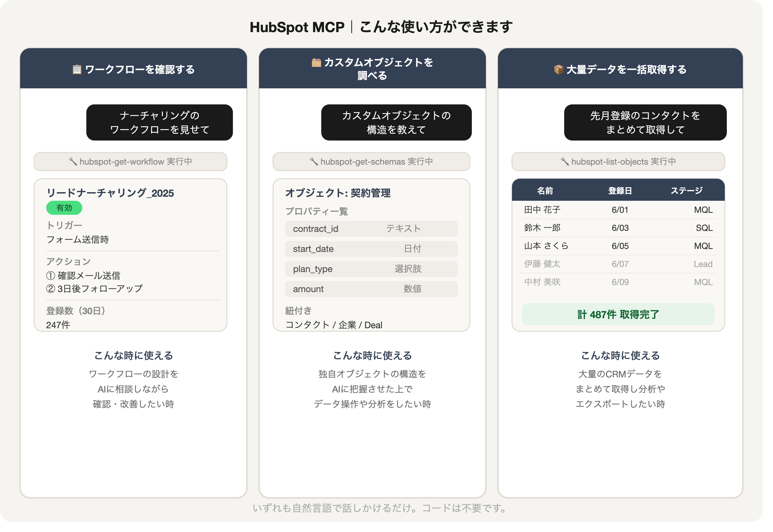Click the package icon beside 大量データを一括取得する
Image resolution: width=773 pixels, height=532 pixels.
click(x=558, y=70)
